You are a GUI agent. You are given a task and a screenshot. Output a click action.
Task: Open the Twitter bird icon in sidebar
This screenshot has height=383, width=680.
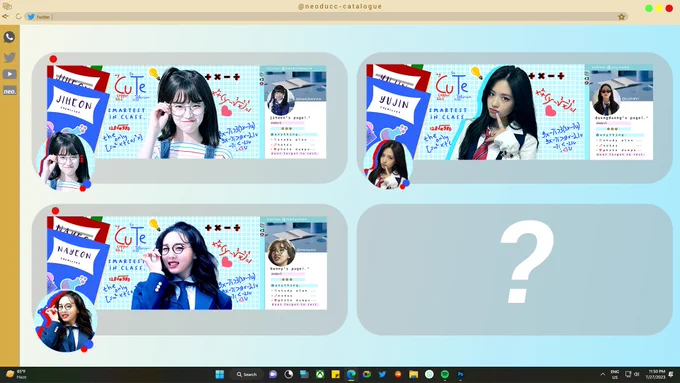point(10,57)
